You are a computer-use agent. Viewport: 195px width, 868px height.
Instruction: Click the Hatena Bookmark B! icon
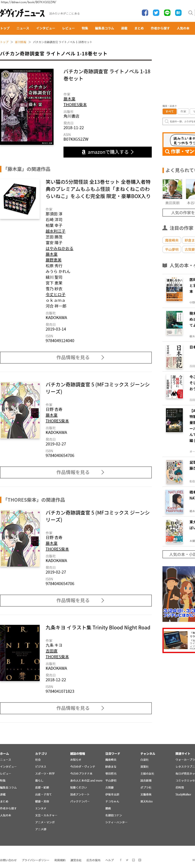pos(178,13)
